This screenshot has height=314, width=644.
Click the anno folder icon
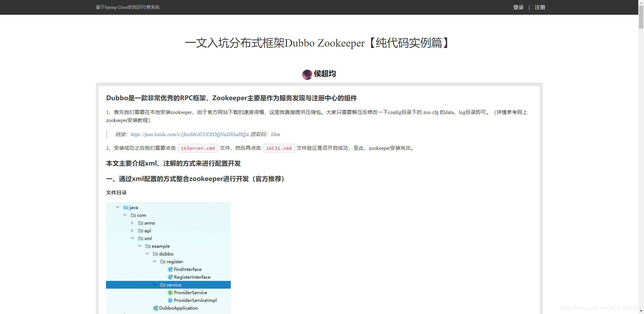tap(141, 223)
